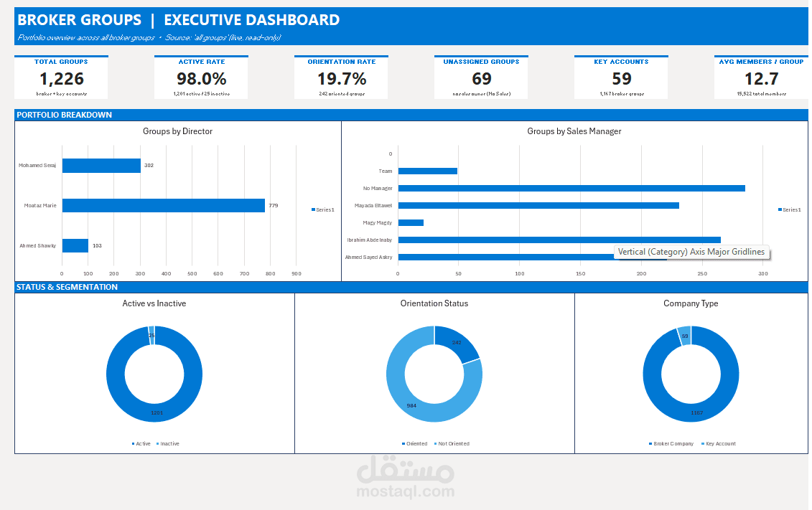Select the Moataz Marie bar
The height and width of the screenshot is (510, 812).
tap(164, 205)
